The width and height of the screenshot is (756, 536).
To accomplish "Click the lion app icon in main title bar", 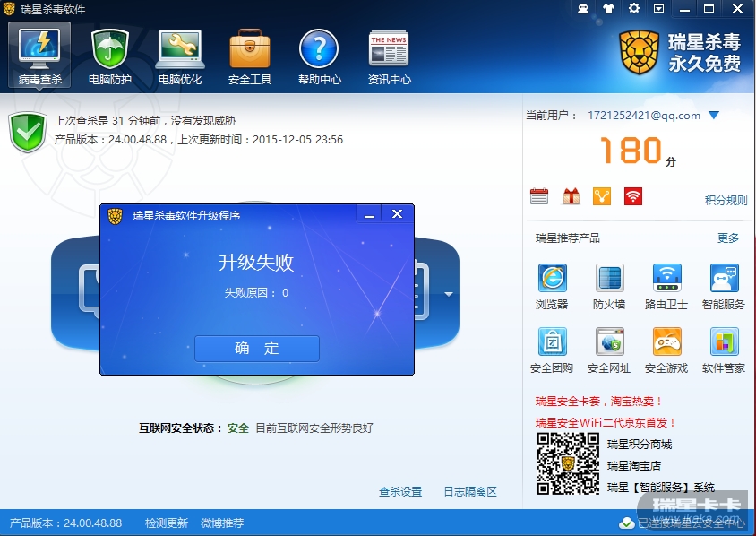I will pos(9,9).
